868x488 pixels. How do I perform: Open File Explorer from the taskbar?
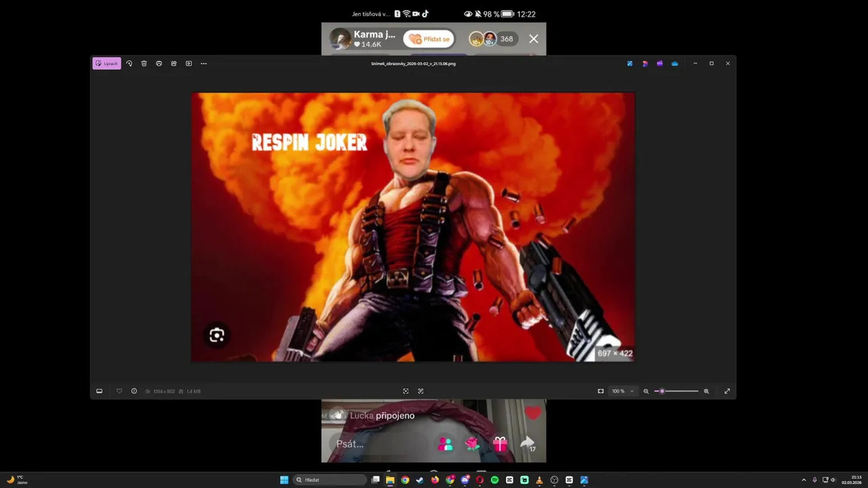tap(390, 480)
